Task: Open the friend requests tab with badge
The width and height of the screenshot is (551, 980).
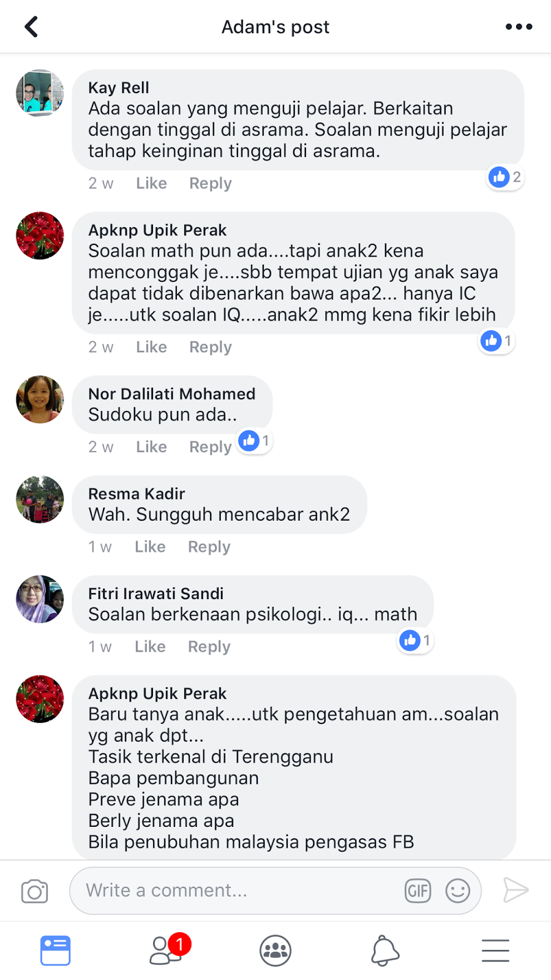Action: point(170,949)
